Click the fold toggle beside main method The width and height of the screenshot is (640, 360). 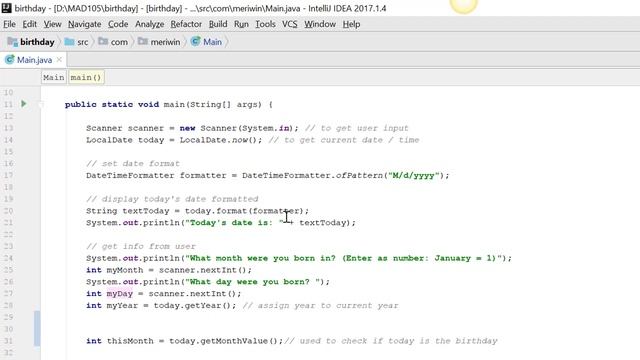[41, 104]
